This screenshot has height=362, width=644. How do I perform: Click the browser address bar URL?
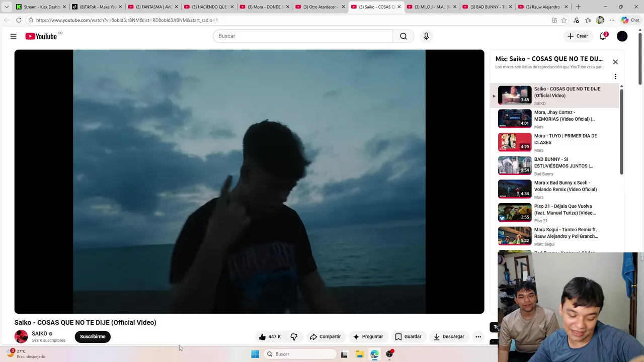[127, 20]
